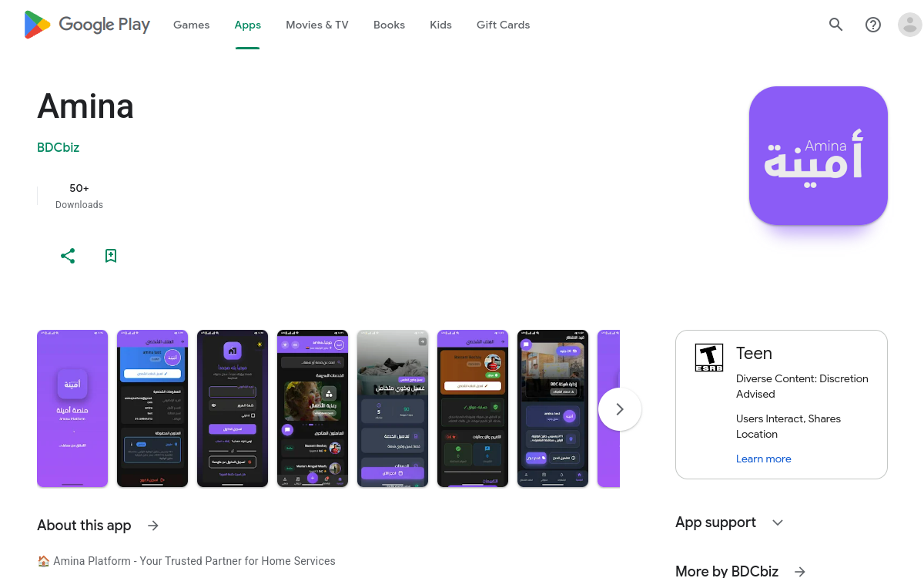
Task: Click the Teen rating label
Action: point(754,353)
